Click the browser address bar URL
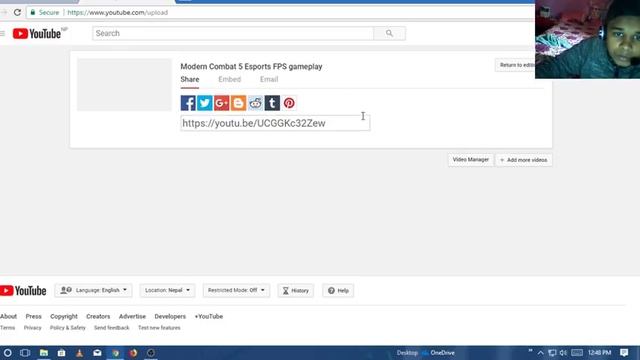This screenshot has width=640, height=360. [118, 13]
